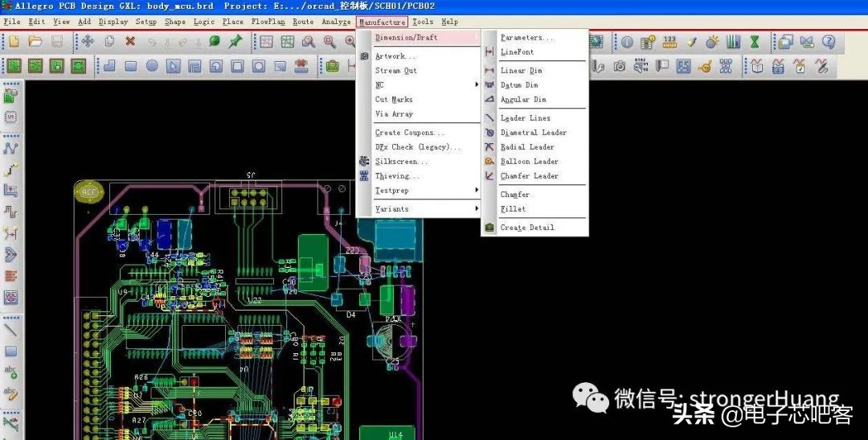Click the U14 component on the board

395,434
